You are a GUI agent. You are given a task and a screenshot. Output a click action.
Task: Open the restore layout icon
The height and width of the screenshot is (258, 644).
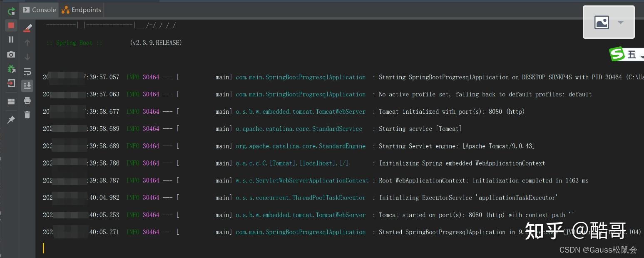tap(11, 101)
